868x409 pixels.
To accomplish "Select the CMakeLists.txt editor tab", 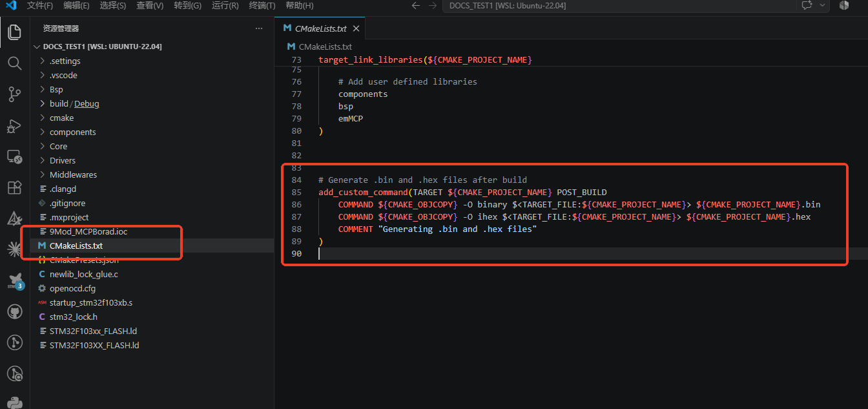I will tap(320, 29).
